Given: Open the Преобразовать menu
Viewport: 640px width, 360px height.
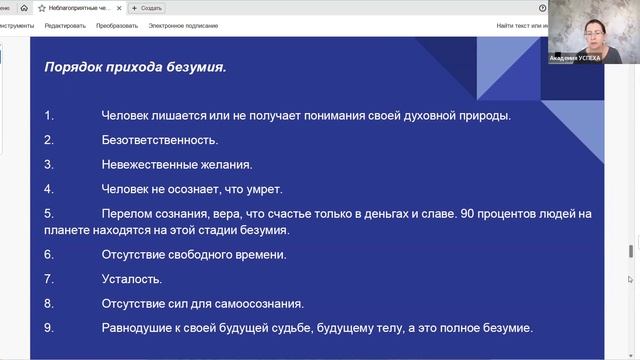Looking at the screenshot, I should pos(117,26).
